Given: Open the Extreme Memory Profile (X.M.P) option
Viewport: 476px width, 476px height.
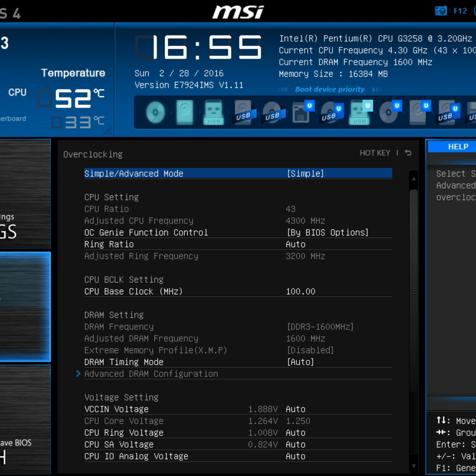Looking at the screenshot, I should [x=238, y=350].
